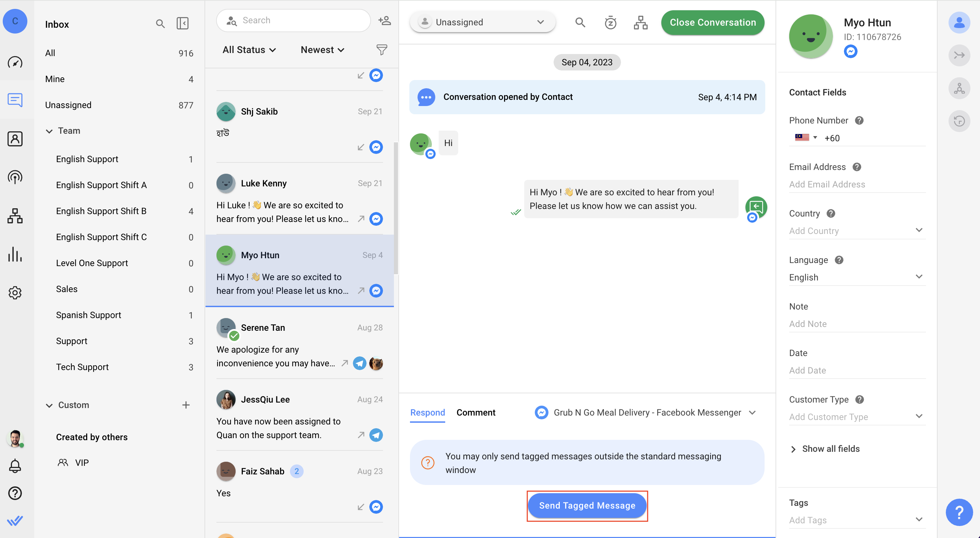Click the Send Tagged Message button
This screenshot has height=538, width=980.
[587, 505]
